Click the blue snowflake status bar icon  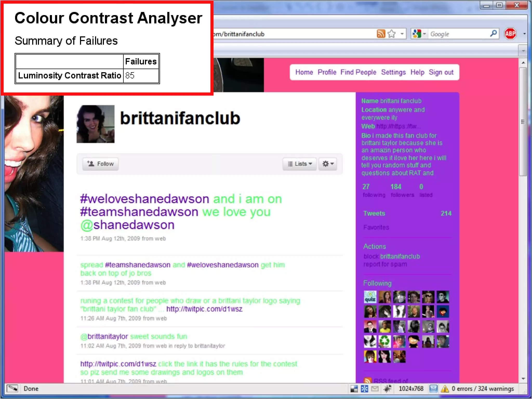pyautogui.click(x=364, y=389)
